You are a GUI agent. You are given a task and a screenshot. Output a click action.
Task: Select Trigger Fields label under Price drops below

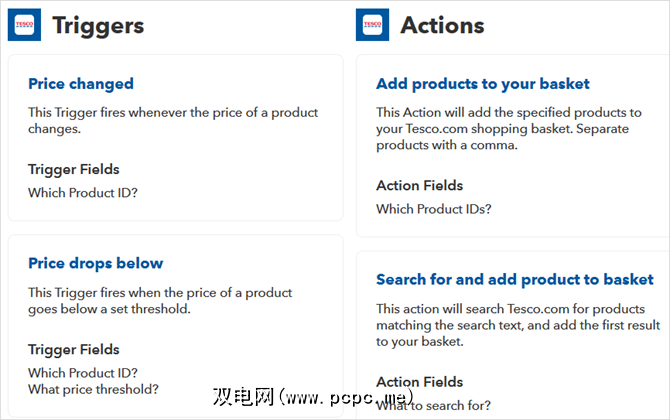(74, 349)
